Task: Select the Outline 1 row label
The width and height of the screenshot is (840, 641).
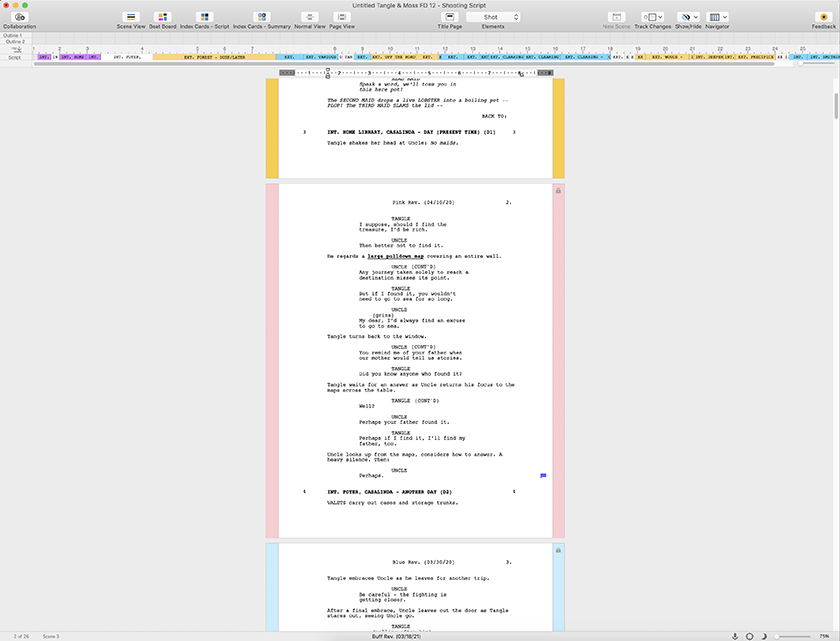Action: (13, 36)
